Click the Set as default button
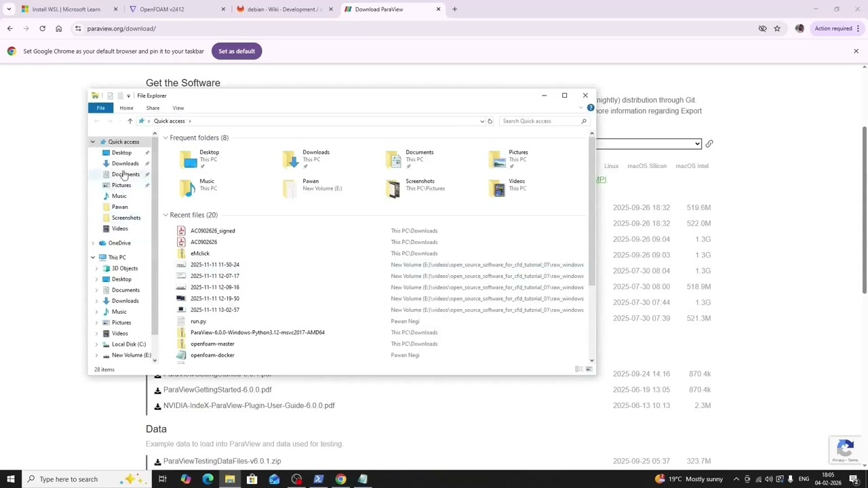 point(237,52)
